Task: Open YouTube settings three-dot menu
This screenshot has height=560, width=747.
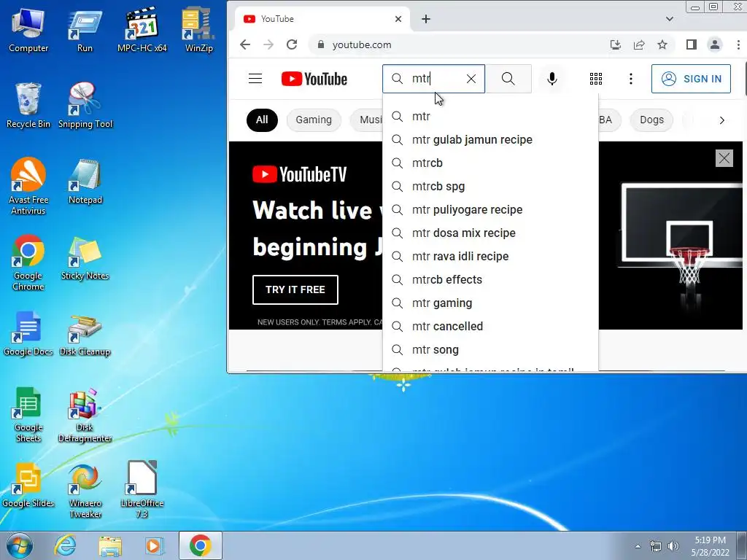Action: [x=631, y=79]
